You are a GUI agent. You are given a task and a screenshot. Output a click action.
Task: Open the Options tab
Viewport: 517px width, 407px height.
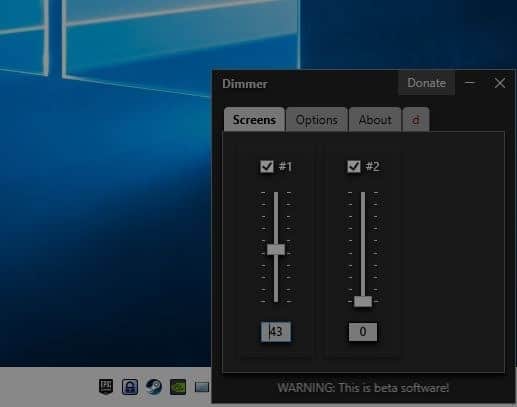[x=317, y=120]
